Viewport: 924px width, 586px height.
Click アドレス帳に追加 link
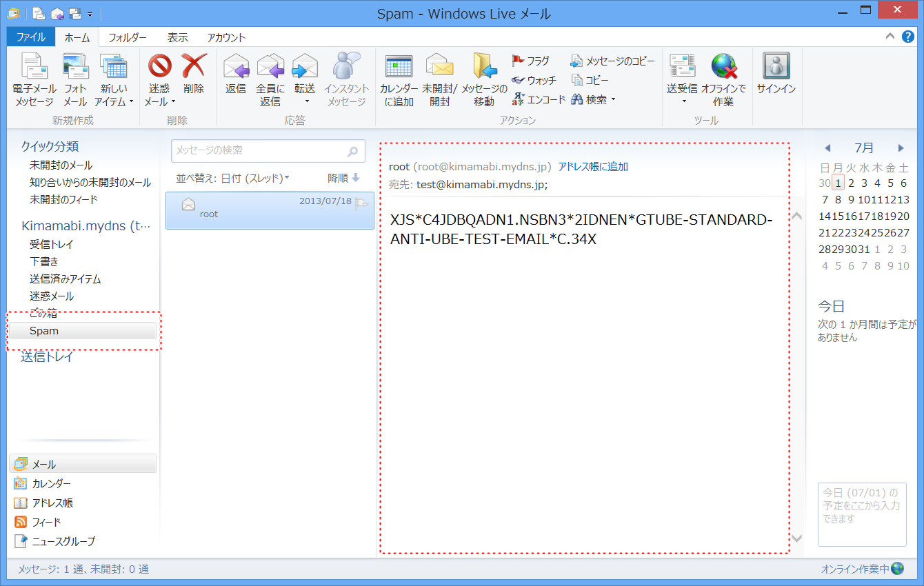[593, 167]
